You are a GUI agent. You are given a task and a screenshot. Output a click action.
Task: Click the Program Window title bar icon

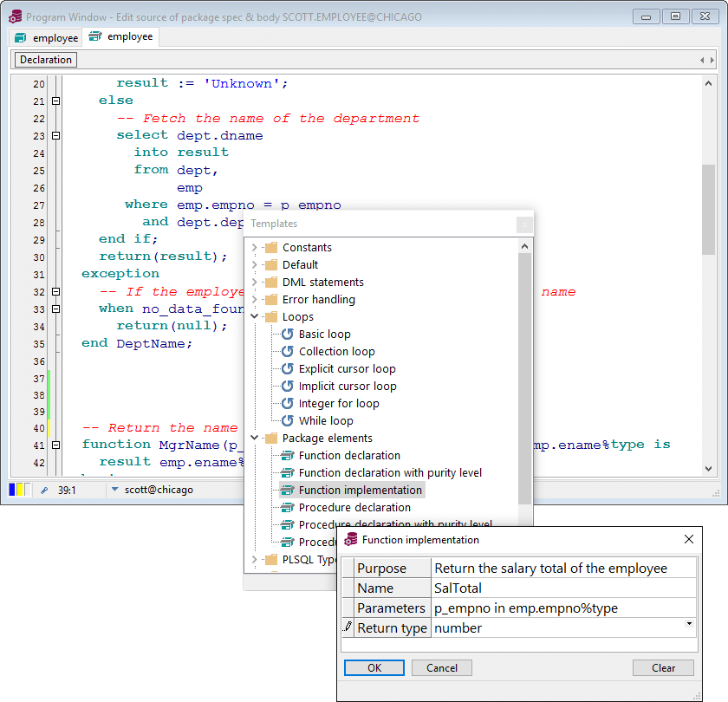click(15, 16)
